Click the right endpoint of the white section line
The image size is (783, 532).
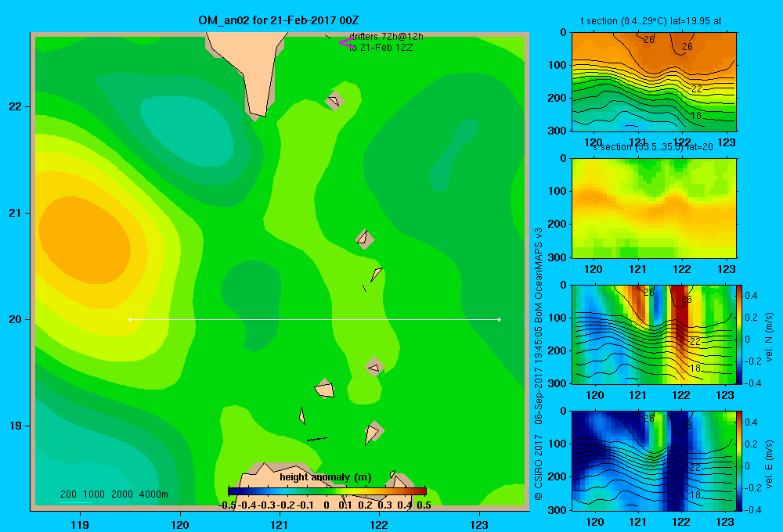[x=499, y=319]
